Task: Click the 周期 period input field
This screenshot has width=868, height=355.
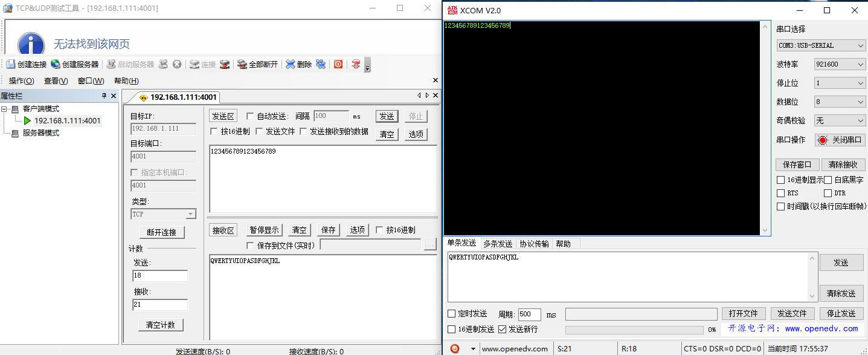Action: tap(529, 314)
